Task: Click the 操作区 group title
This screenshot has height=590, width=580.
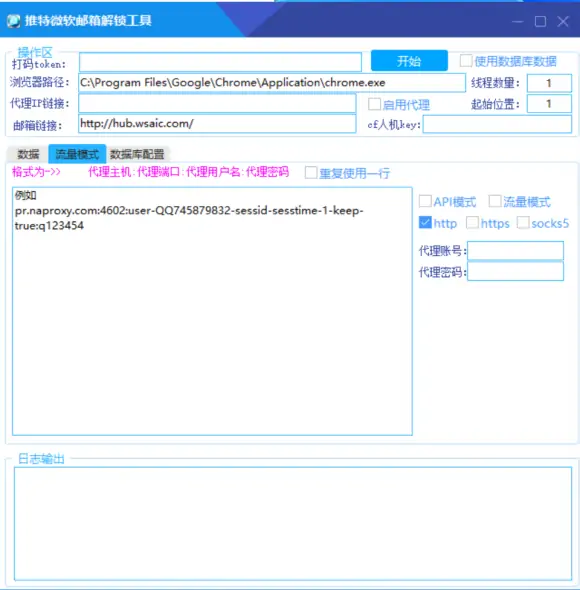Action: 35,52
